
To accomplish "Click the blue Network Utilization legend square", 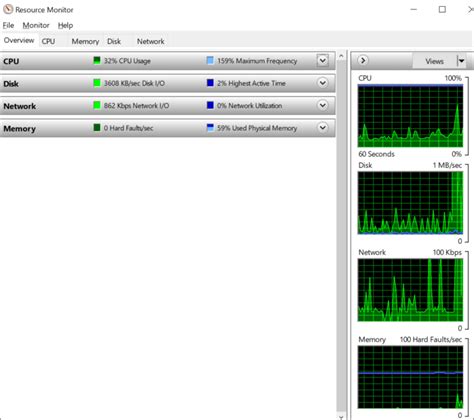I will (x=210, y=105).
